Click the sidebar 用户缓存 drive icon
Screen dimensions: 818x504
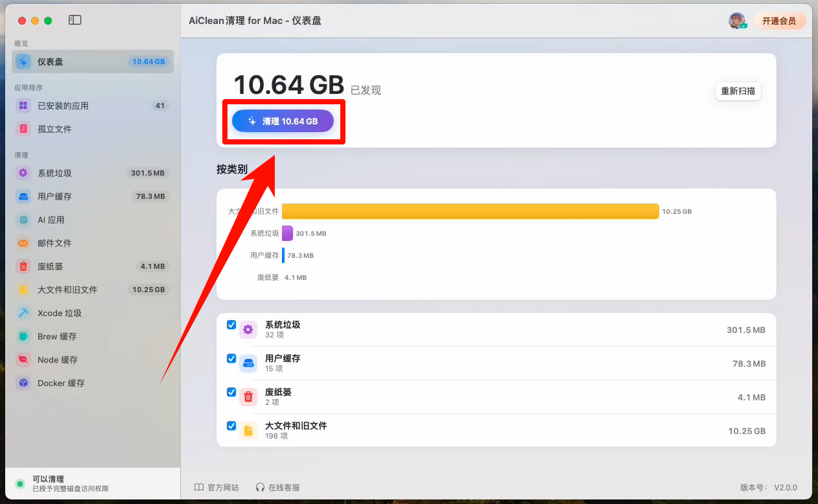point(23,196)
